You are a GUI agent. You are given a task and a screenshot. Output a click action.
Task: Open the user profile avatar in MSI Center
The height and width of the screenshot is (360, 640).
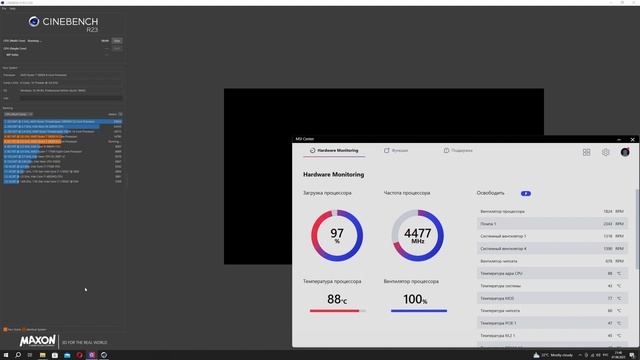[625, 152]
